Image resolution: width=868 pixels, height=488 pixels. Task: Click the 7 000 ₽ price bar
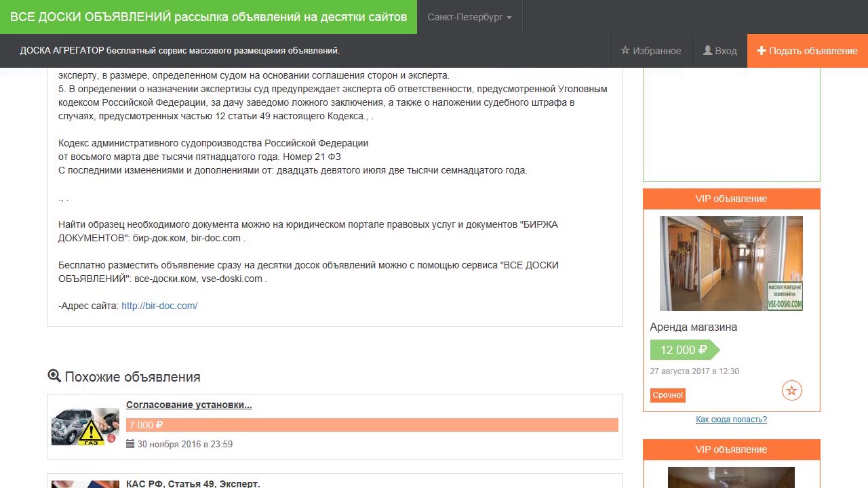(x=372, y=425)
